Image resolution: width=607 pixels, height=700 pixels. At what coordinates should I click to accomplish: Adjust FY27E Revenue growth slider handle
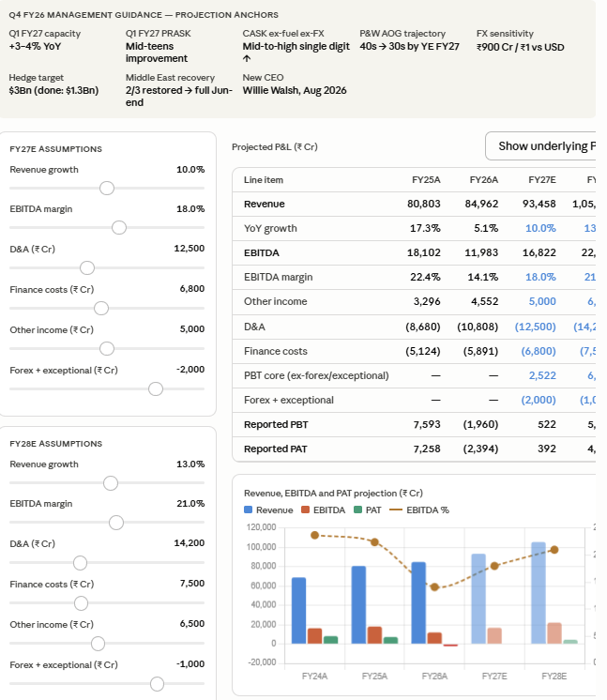(x=107, y=188)
